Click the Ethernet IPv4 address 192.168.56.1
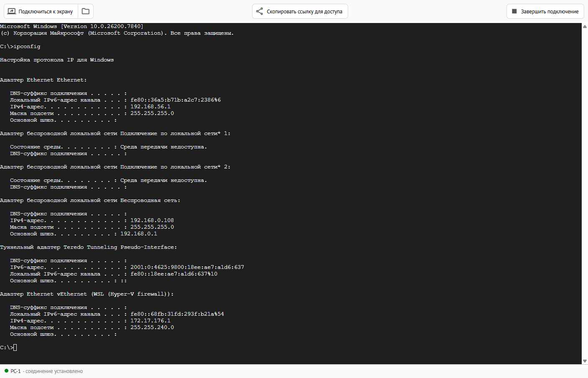Image resolution: width=588 pixels, height=378 pixels. 150,107
